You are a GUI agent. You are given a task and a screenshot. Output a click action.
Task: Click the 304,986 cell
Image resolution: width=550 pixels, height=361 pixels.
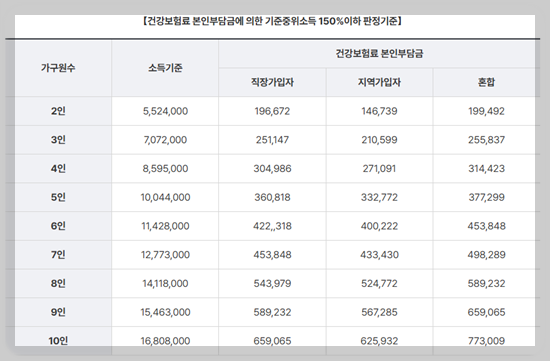pyautogui.click(x=272, y=169)
